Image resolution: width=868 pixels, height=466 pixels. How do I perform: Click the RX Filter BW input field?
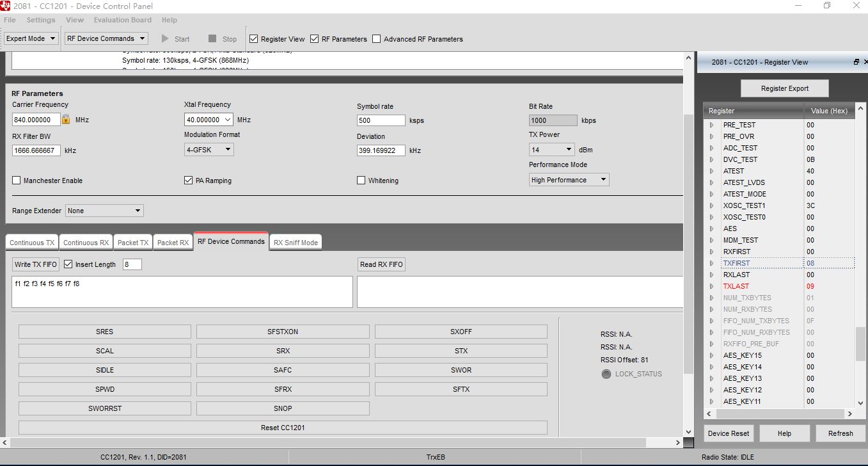pos(36,150)
